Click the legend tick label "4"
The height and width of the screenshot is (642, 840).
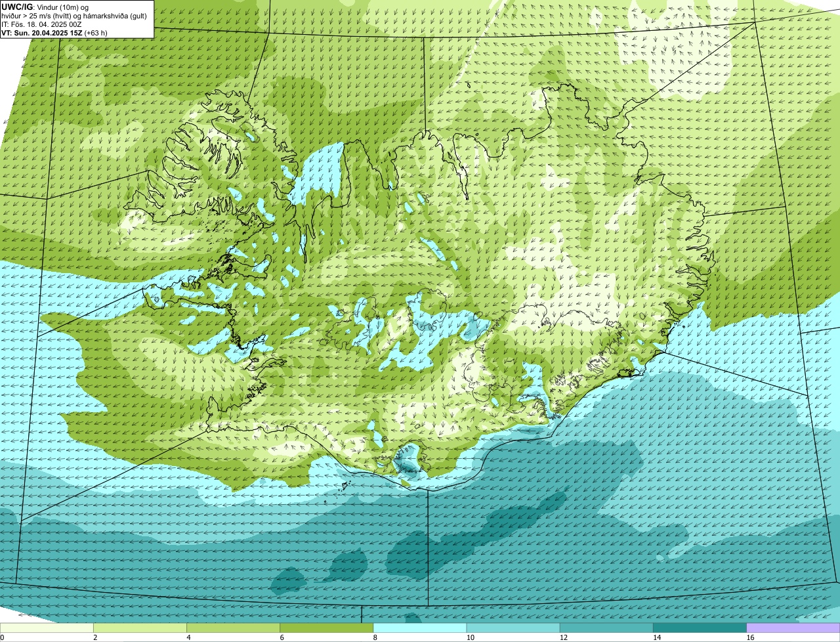click(188, 637)
